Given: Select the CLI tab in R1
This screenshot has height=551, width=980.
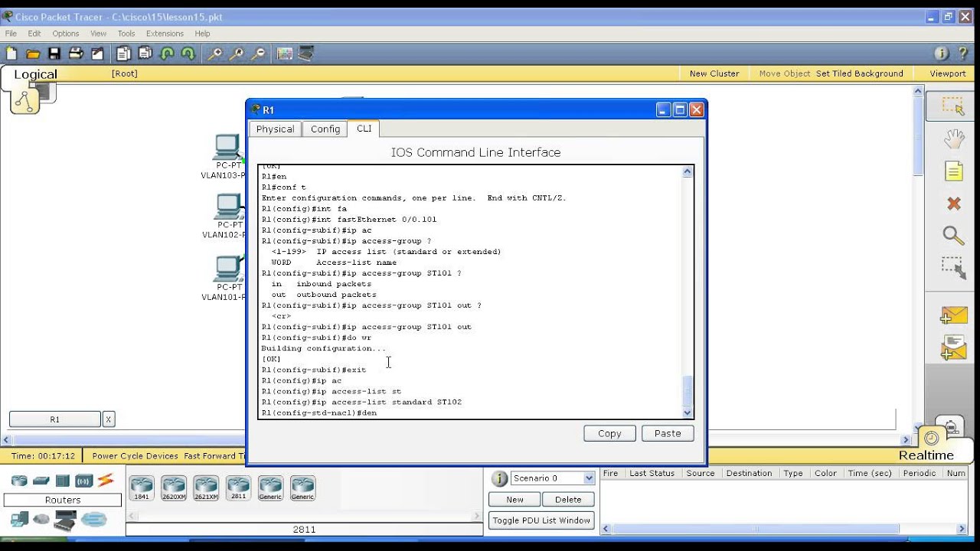Looking at the screenshot, I should pos(364,129).
